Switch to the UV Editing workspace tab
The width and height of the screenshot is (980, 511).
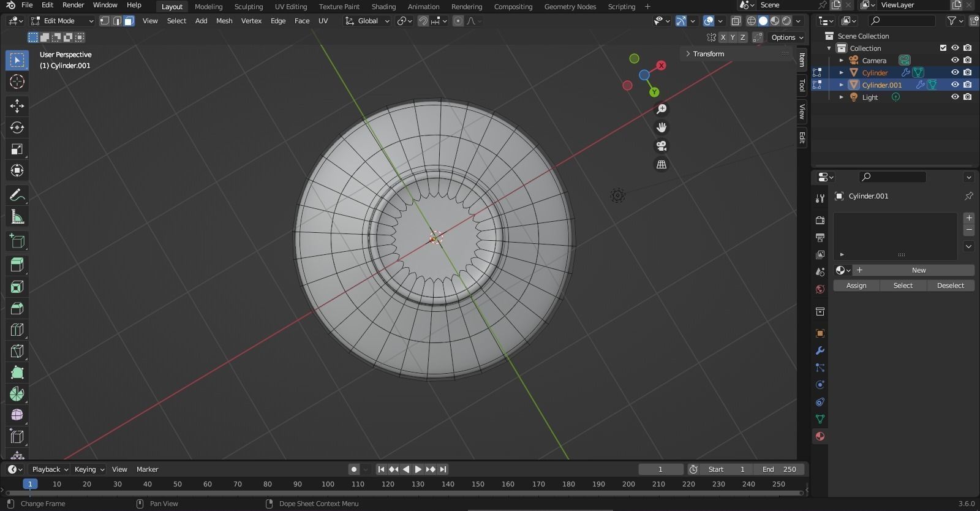tap(291, 7)
